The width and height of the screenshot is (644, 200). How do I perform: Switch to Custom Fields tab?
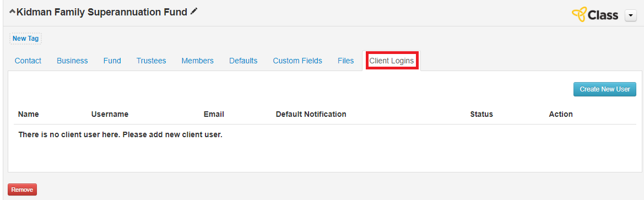coord(297,61)
